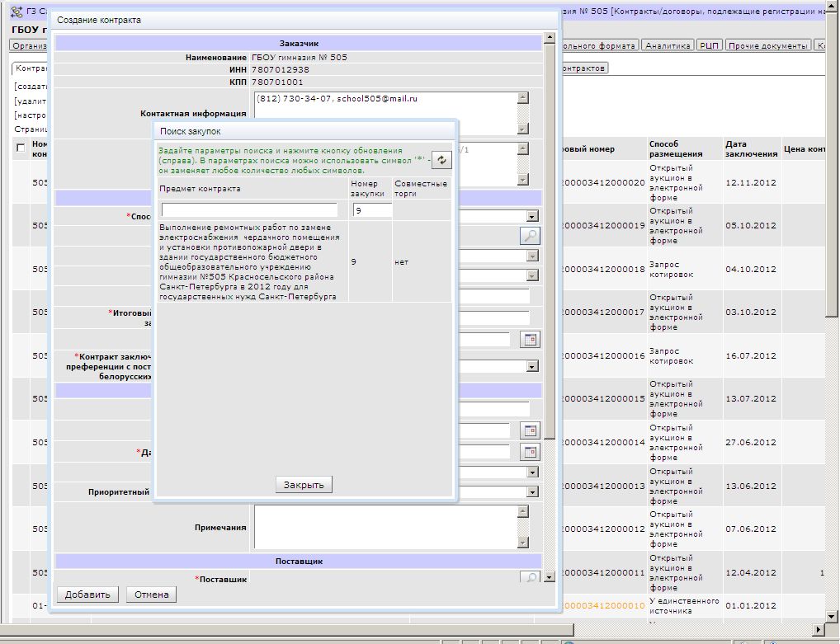Expand the dropdown below the magnifier lookup icon
The image size is (840, 644).
tap(532, 256)
